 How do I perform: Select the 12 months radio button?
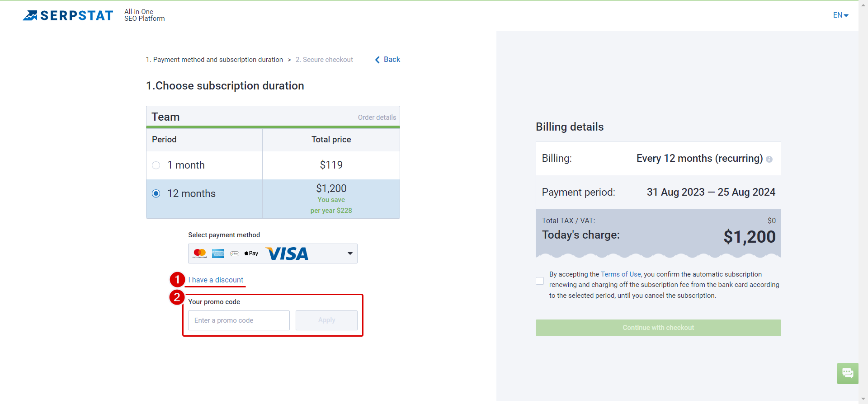coord(156,194)
